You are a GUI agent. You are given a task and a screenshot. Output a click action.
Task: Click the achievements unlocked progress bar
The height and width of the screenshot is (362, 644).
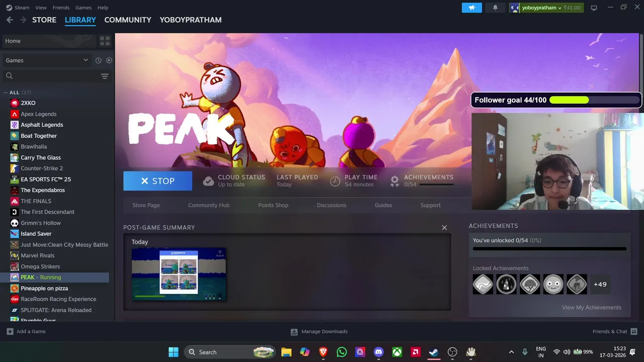point(549,248)
